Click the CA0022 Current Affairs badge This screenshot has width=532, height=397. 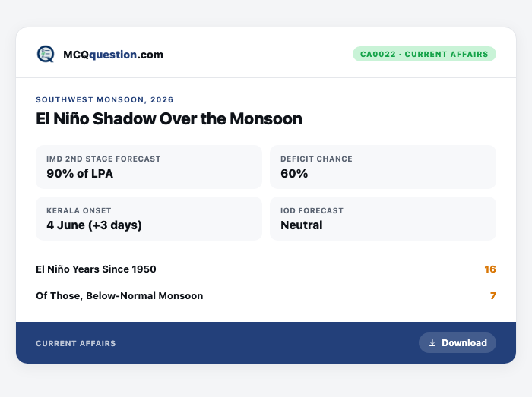424,54
